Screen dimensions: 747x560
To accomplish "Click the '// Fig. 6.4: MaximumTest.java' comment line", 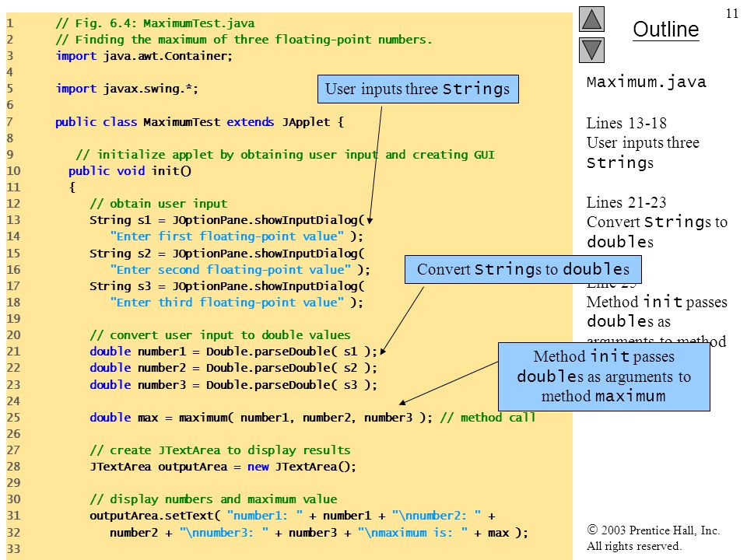I will (x=155, y=23).
